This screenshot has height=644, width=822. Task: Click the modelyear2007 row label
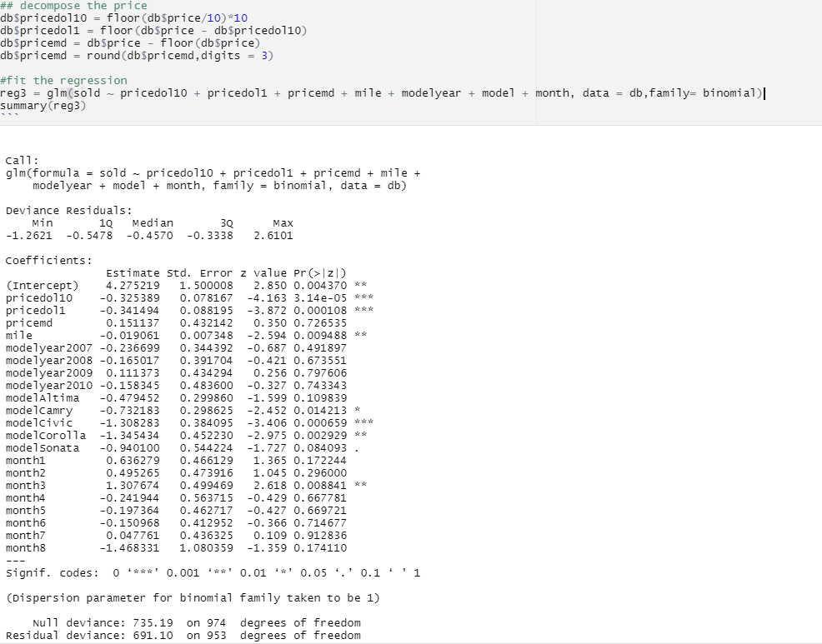coord(48,348)
